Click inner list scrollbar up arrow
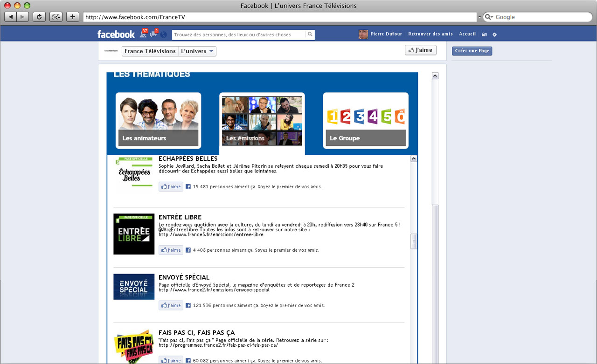The height and width of the screenshot is (364, 597). tap(414, 159)
